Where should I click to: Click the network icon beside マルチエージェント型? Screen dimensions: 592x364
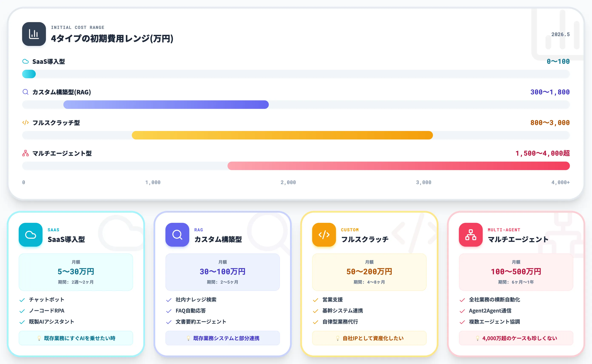click(26, 153)
